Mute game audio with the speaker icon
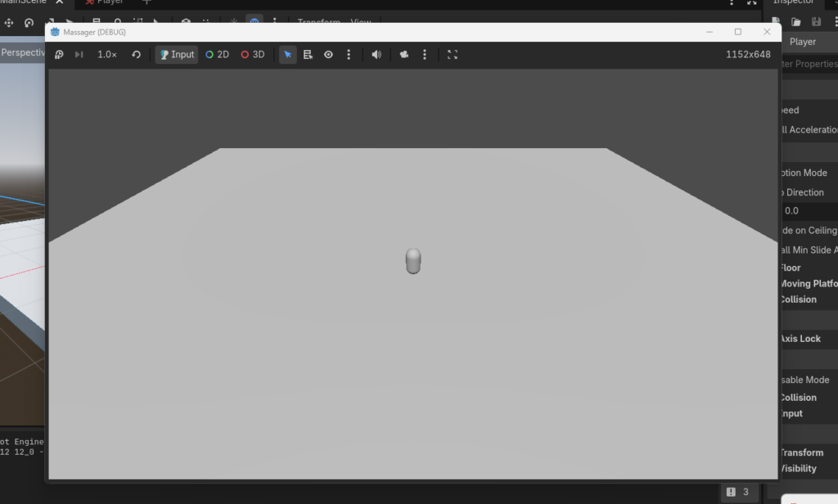The height and width of the screenshot is (504, 838). click(376, 55)
